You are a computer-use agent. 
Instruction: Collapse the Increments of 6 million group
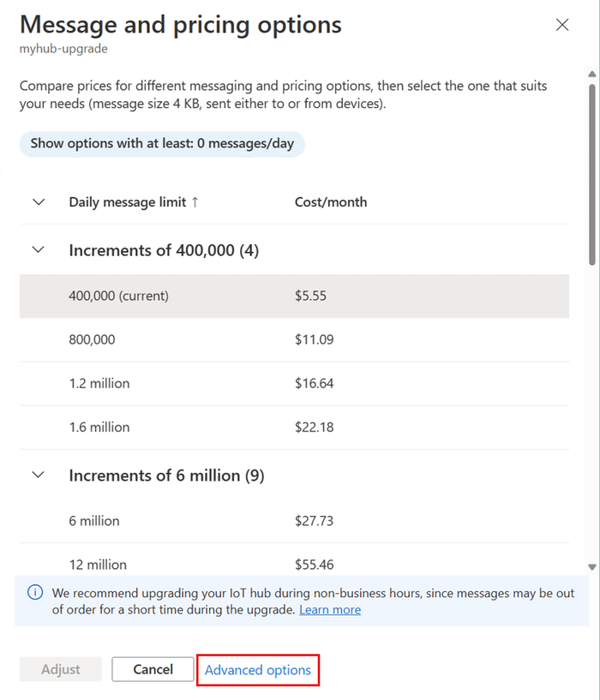click(38, 476)
